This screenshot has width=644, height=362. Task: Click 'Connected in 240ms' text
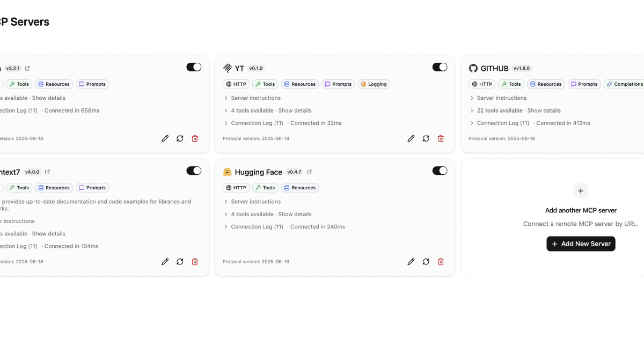pyautogui.click(x=318, y=227)
